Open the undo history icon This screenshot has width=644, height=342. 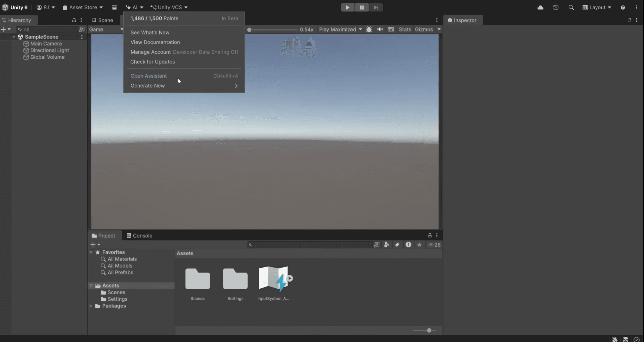tap(556, 8)
